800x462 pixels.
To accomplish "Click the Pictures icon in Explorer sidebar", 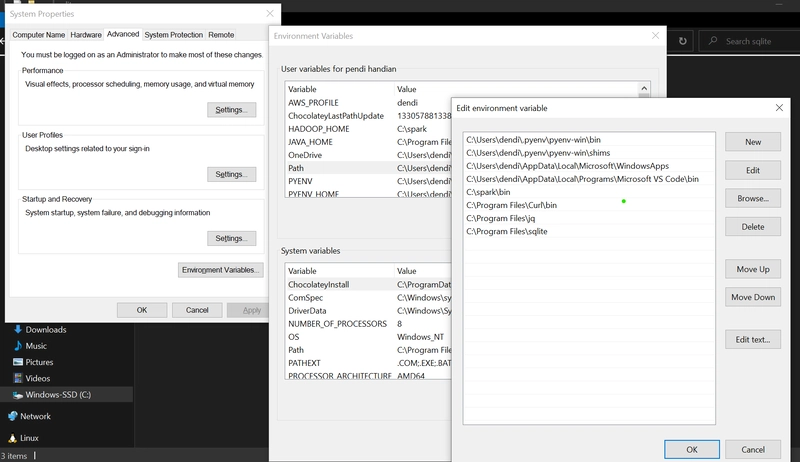I will point(18,362).
